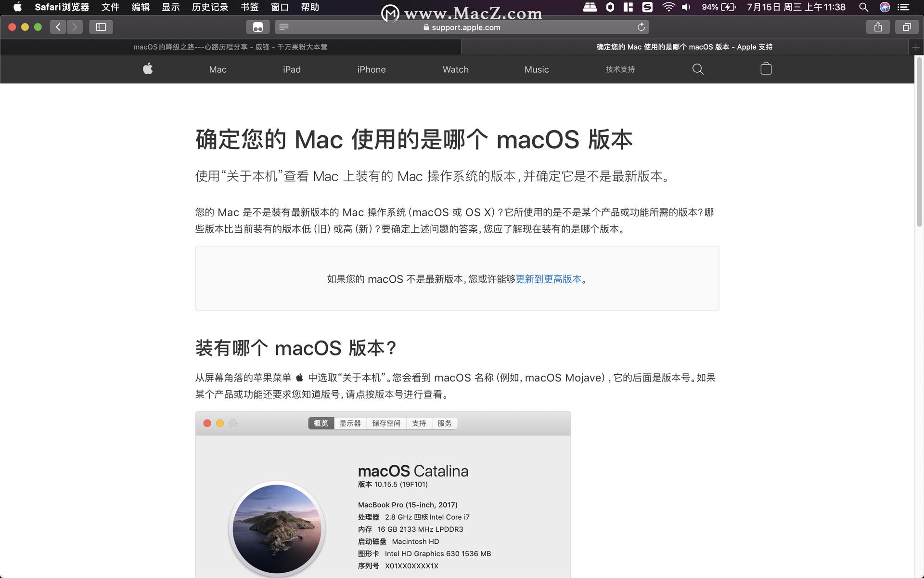
Task: Reload the current page
Action: pyautogui.click(x=642, y=27)
